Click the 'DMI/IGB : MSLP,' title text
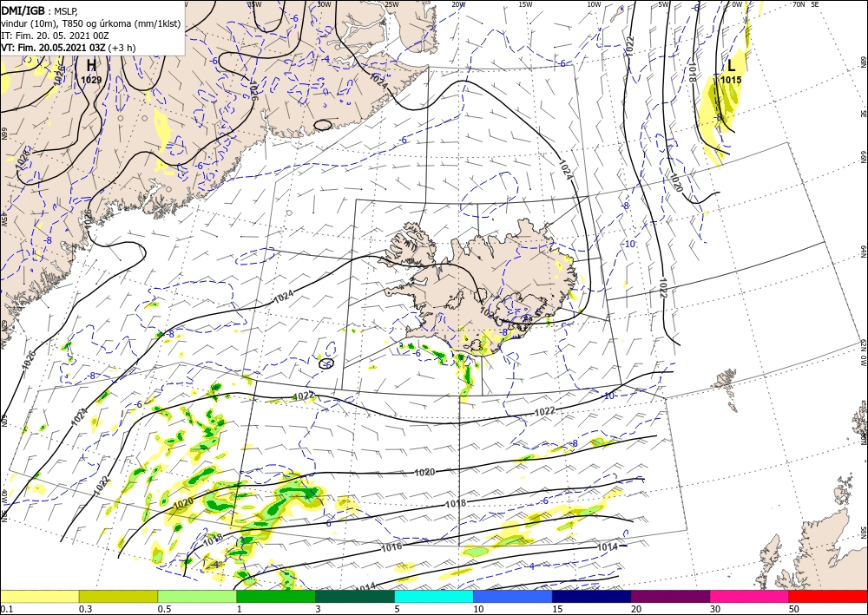The width and height of the screenshot is (868, 615). [40, 10]
